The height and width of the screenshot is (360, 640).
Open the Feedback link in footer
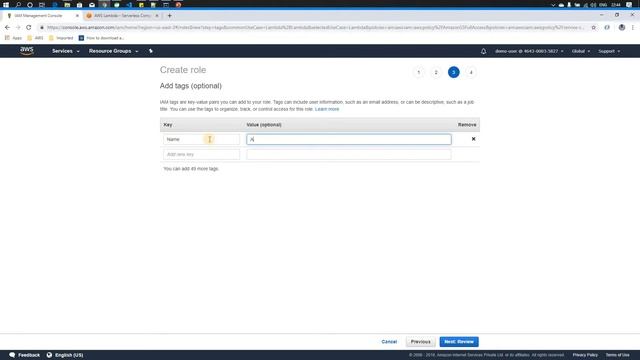point(24,355)
